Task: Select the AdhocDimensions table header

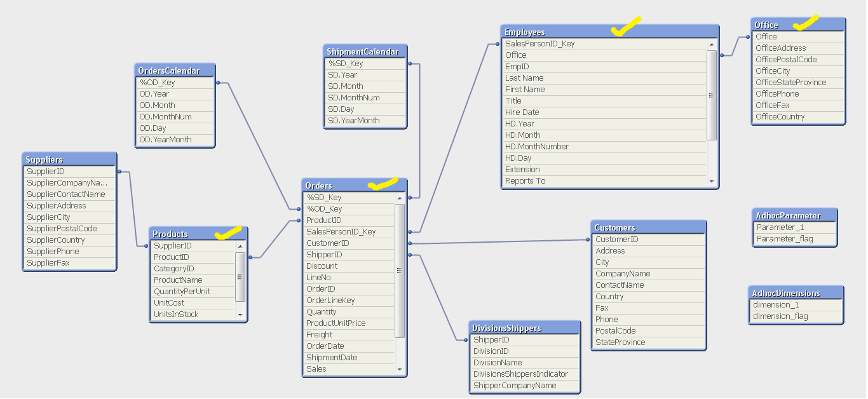Action: click(x=796, y=292)
